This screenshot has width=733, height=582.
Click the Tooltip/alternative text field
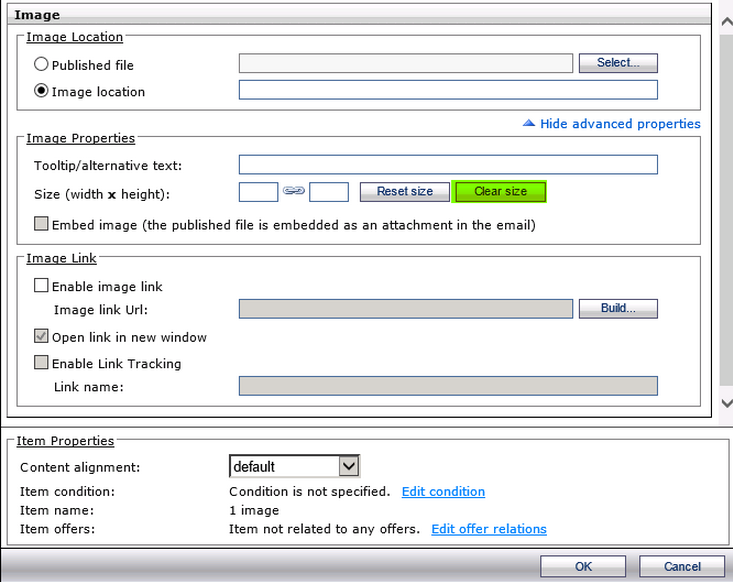click(x=448, y=165)
